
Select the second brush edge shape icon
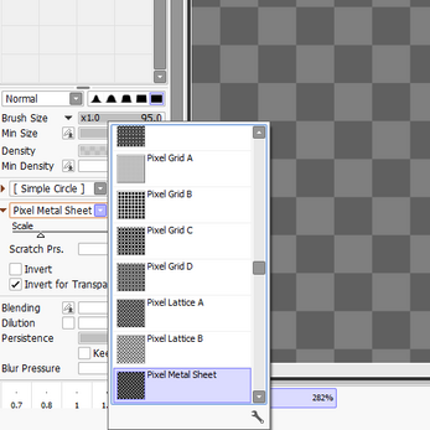click(x=111, y=99)
